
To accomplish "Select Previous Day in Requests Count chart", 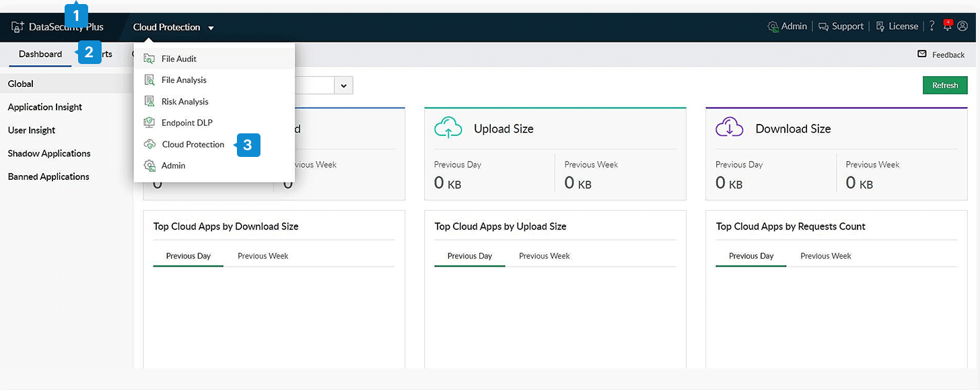I will pos(751,256).
